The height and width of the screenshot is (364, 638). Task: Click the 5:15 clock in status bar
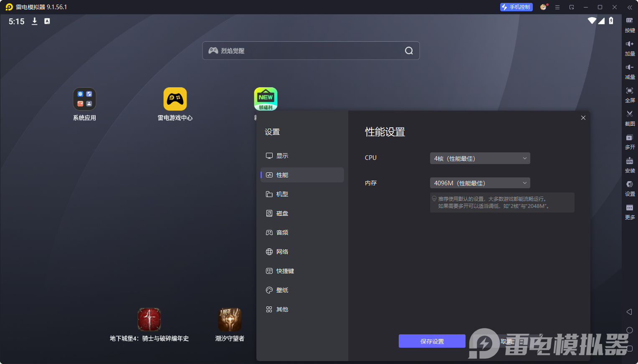click(17, 21)
